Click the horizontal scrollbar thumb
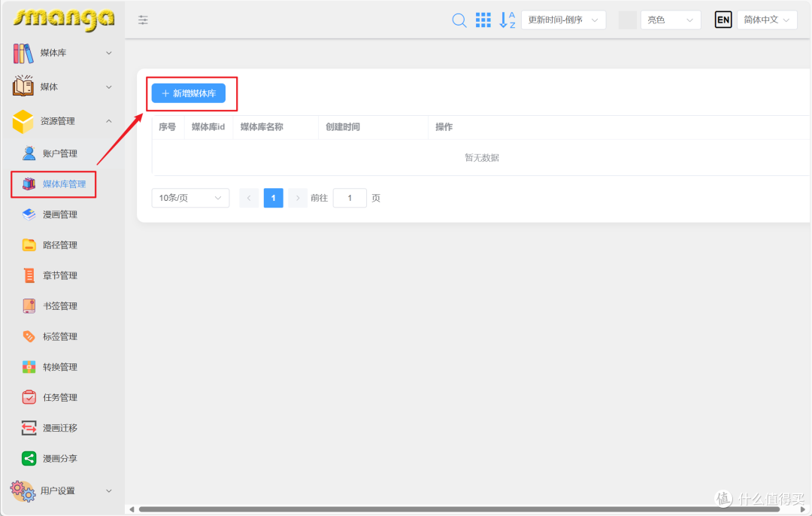 (459, 510)
